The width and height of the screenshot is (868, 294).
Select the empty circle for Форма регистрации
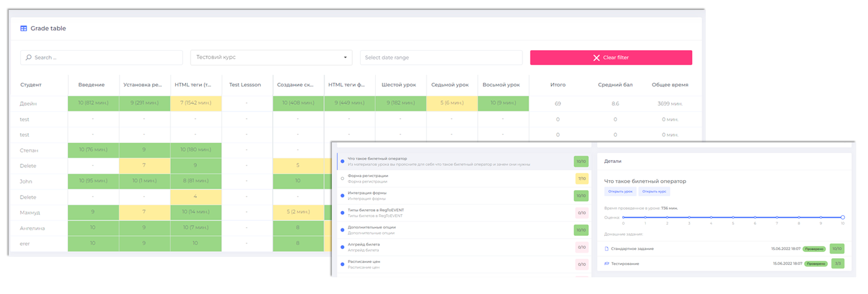pos(342,178)
